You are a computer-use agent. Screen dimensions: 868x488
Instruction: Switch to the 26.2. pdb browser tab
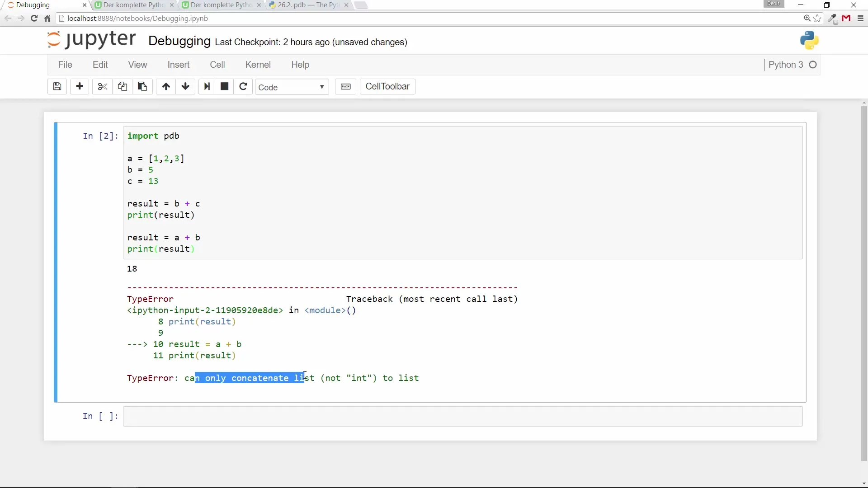[307, 5]
